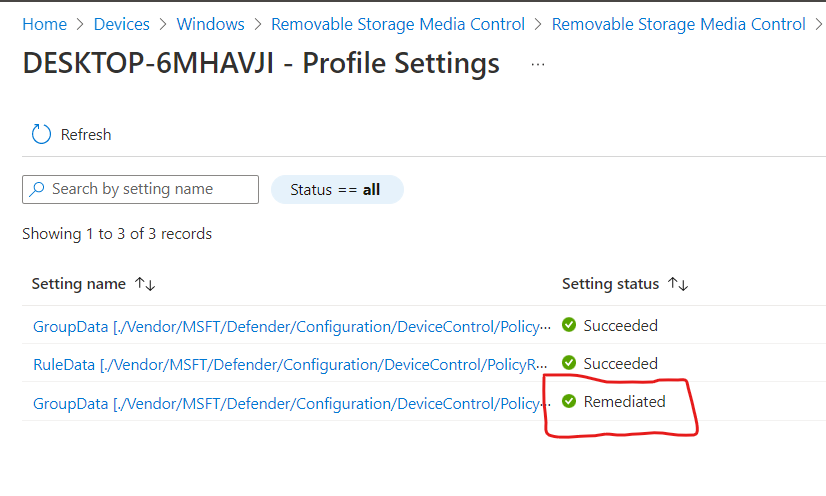
Task: Focus the Search by setting name field
Action: pos(150,189)
